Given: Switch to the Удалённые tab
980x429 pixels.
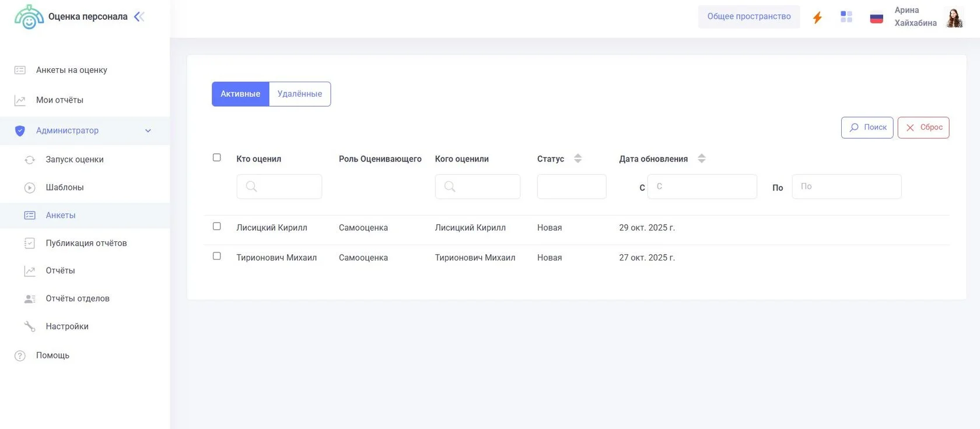Looking at the screenshot, I should coord(300,94).
